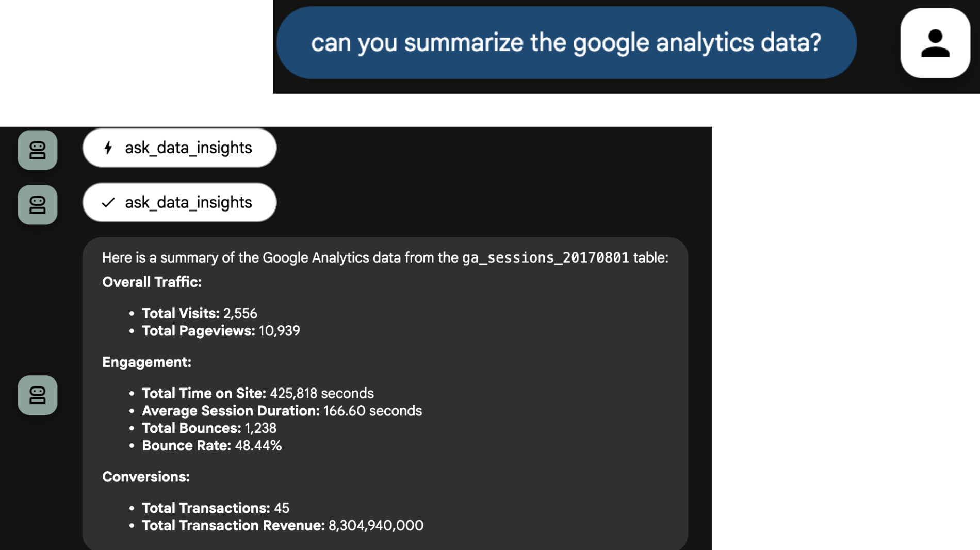The width and height of the screenshot is (980, 550).
Task: Click the Total Pageviews line item
Action: tap(221, 331)
